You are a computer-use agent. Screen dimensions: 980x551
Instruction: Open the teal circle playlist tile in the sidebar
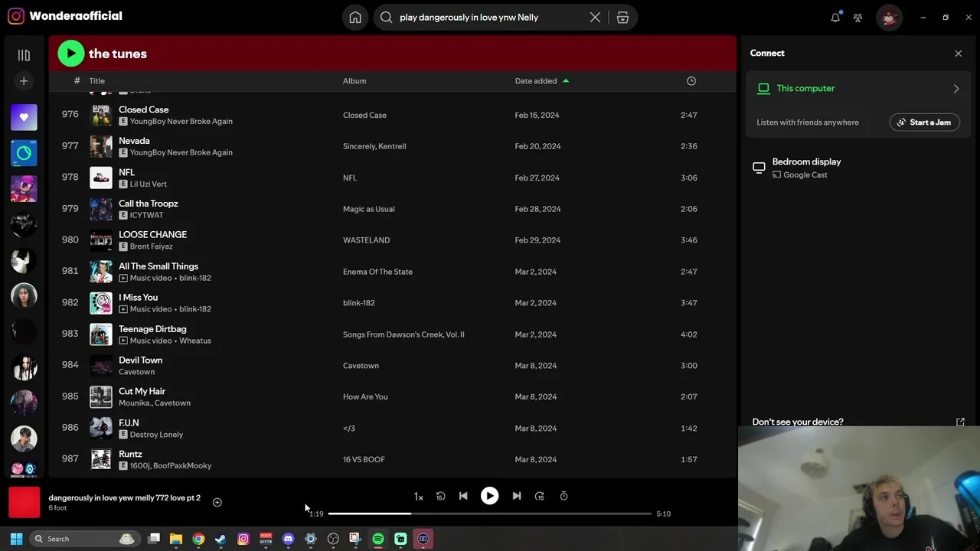[24, 153]
